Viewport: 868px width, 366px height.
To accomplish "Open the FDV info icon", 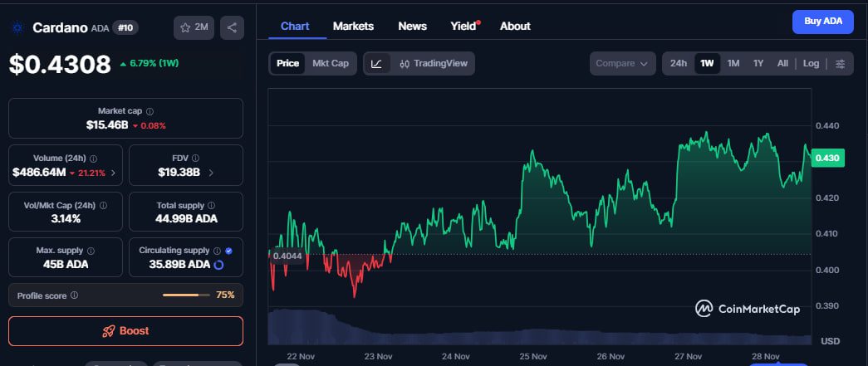I will click(195, 159).
